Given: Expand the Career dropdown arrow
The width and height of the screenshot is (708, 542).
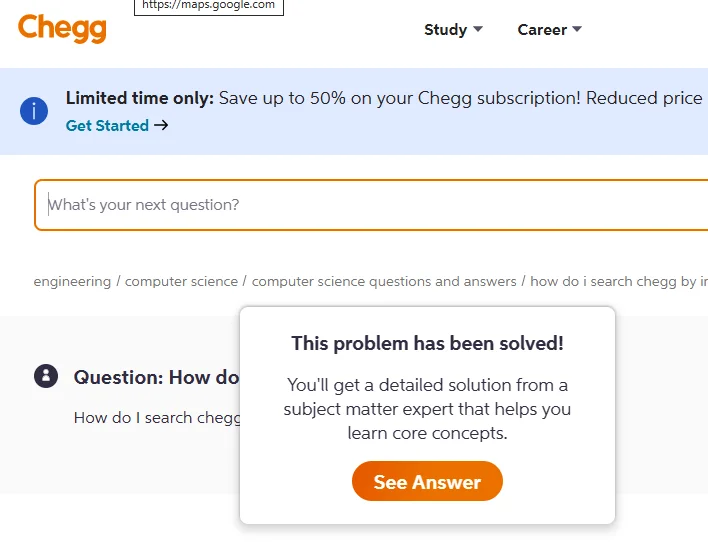Looking at the screenshot, I should pyautogui.click(x=577, y=29).
